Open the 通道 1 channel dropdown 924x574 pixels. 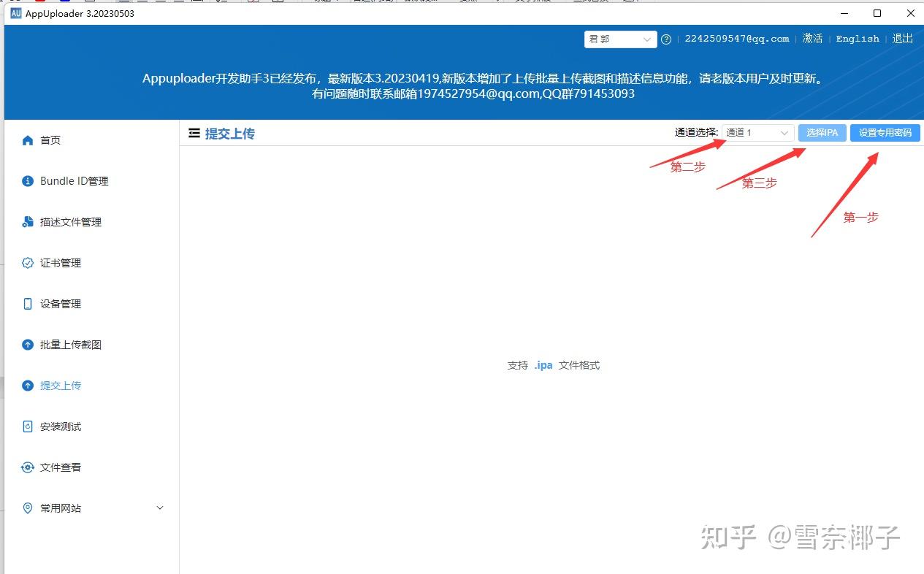point(757,132)
